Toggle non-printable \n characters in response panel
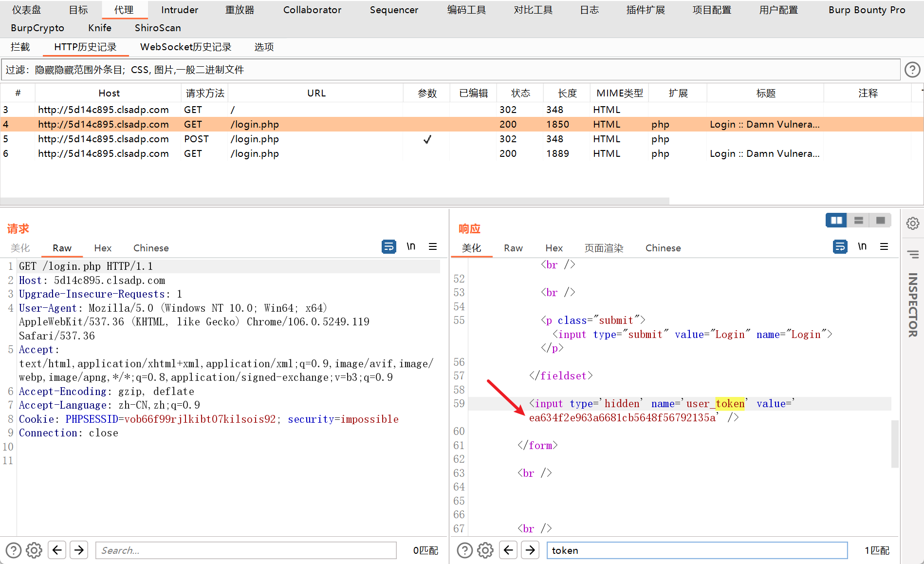The height and width of the screenshot is (564, 924). pos(862,246)
